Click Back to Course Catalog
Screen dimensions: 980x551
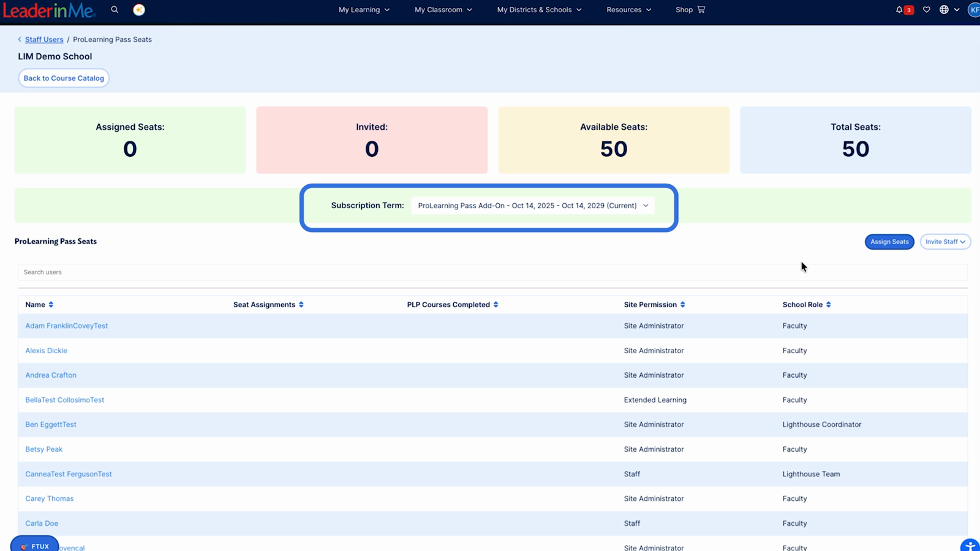64,78
